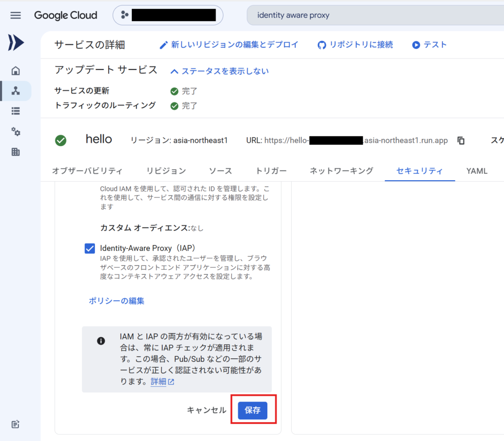Click the 保存 button

point(252,410)
